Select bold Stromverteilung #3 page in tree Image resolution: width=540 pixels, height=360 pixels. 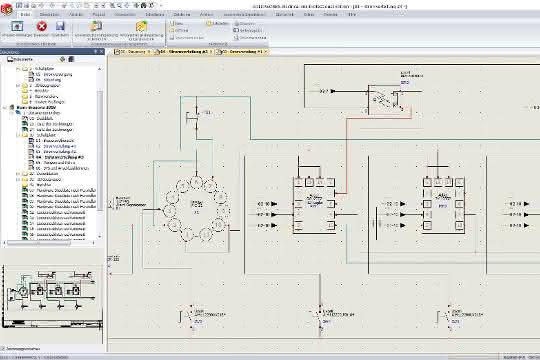pos(59,157)
